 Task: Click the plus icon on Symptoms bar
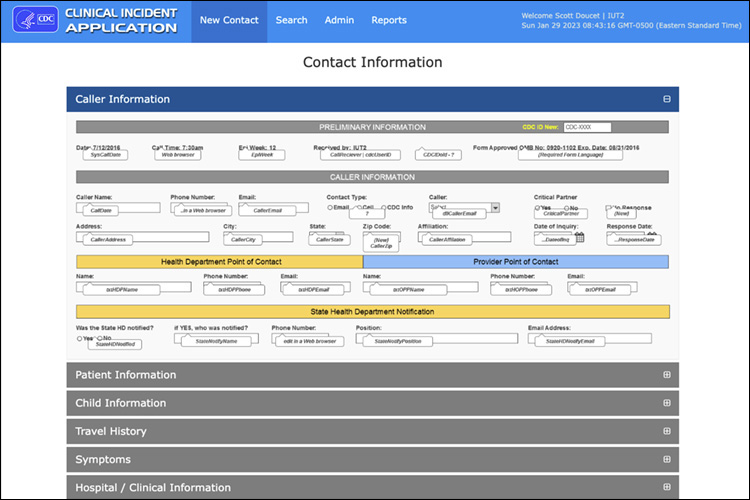[666, 459]
